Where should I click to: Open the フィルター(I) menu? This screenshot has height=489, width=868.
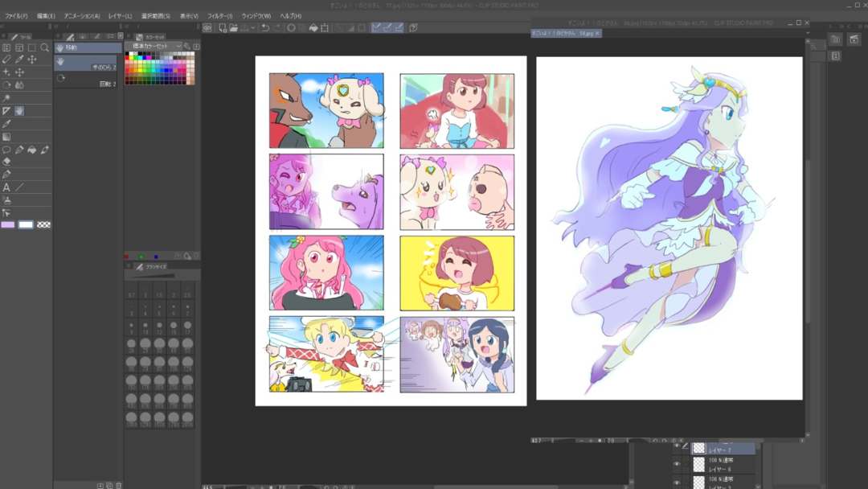pos(219,16)
